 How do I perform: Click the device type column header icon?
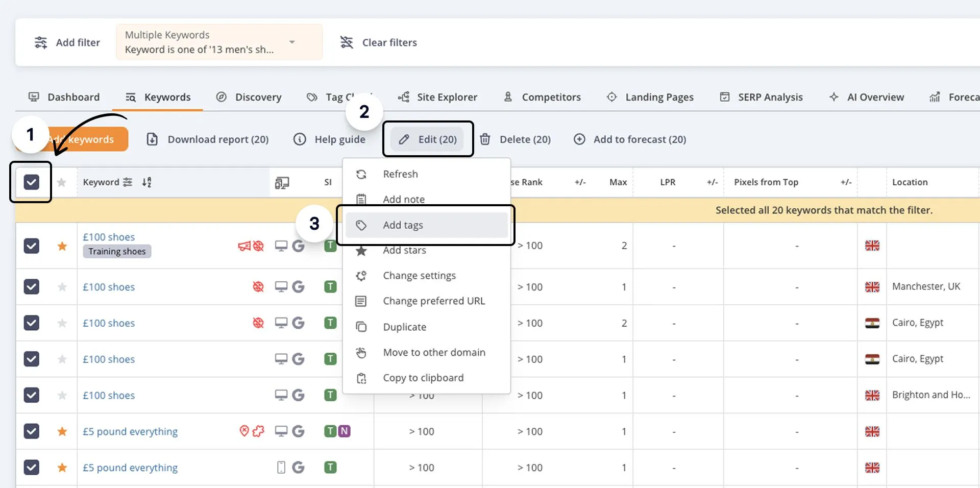click(282, 182)
